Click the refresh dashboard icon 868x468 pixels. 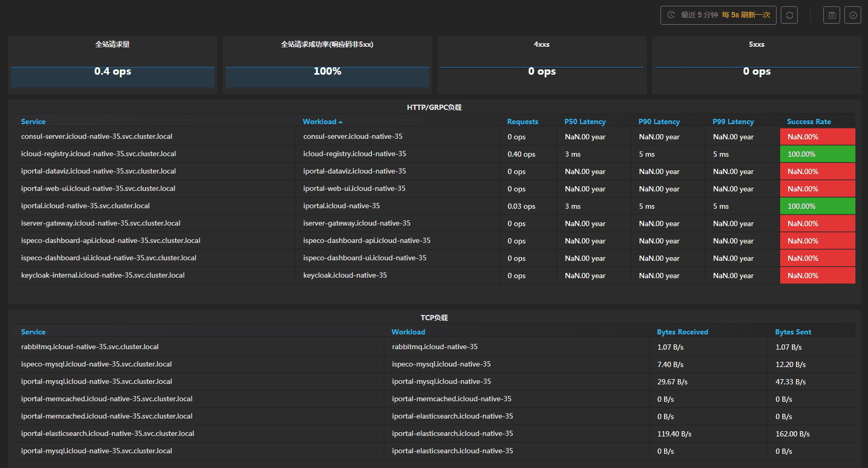789,15
